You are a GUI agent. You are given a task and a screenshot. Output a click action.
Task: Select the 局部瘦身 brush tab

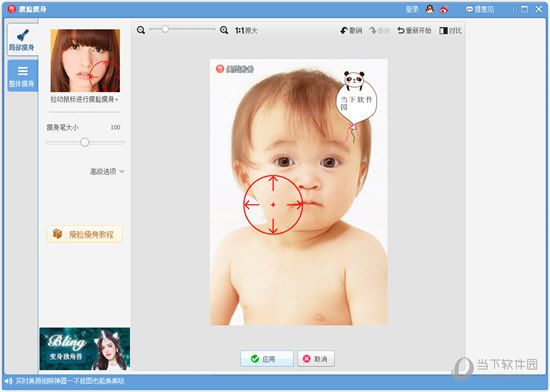click(x=22, y=40)
